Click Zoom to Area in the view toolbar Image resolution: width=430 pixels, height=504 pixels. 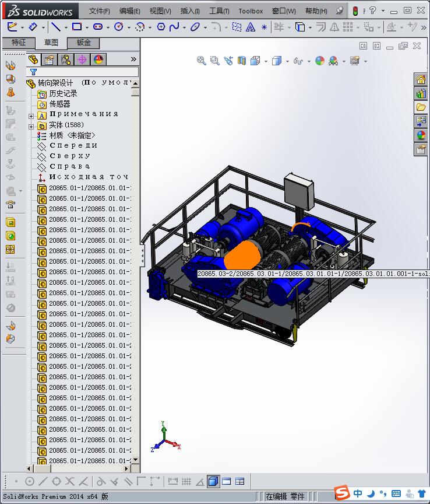[x=214, y=61]
